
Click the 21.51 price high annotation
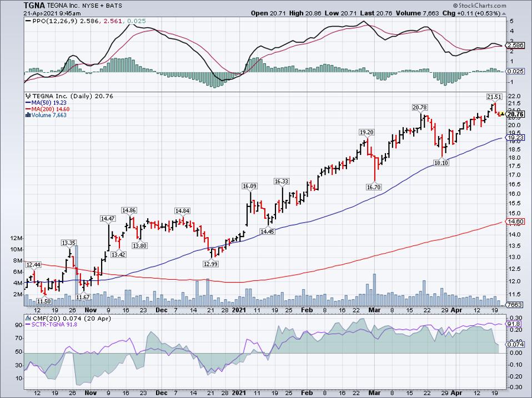tap(494, 97)
